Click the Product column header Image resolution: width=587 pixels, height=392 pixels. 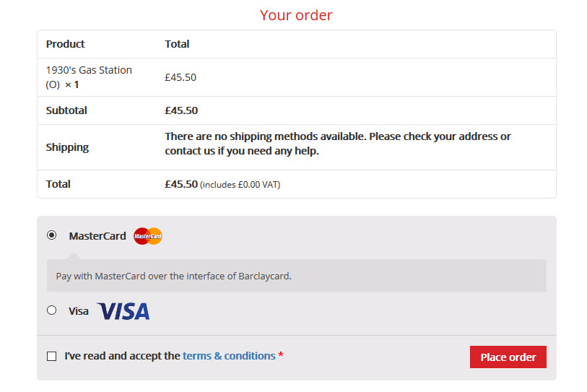66,44
